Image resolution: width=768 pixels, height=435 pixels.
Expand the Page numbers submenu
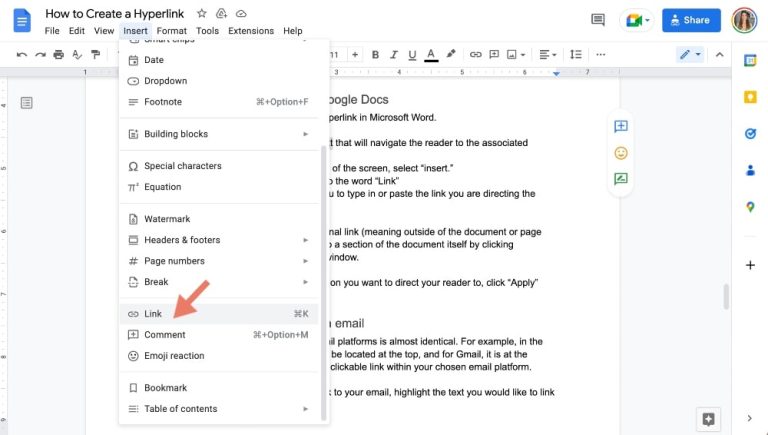219,261
